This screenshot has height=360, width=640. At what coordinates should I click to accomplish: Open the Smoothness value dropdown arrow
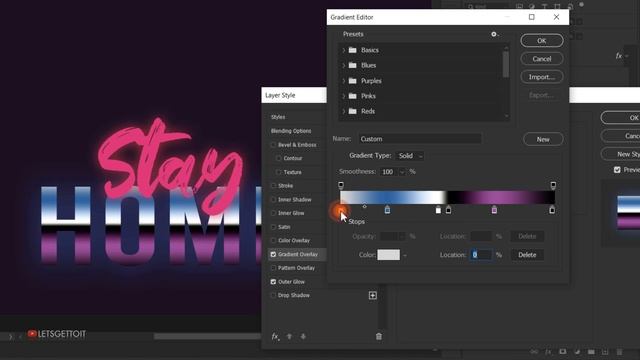402,172
